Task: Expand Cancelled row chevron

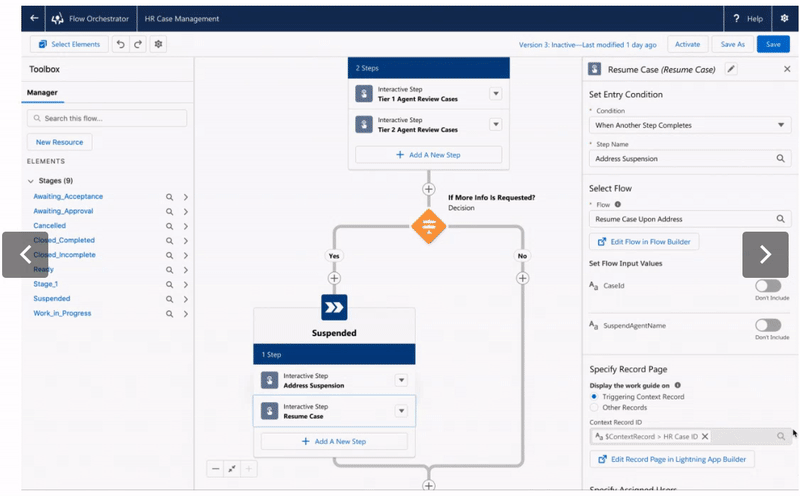Action: 186,226
